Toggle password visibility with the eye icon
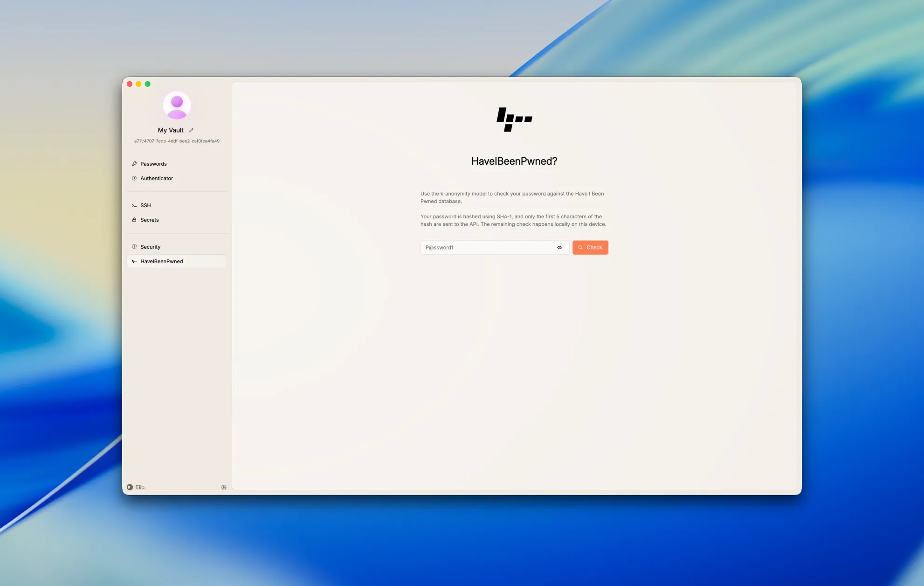 tap(559, 247)
